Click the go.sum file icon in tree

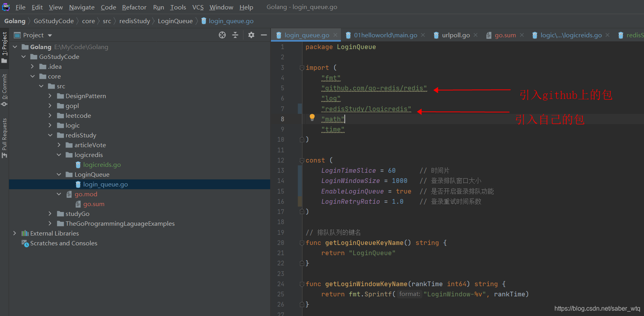78,204
